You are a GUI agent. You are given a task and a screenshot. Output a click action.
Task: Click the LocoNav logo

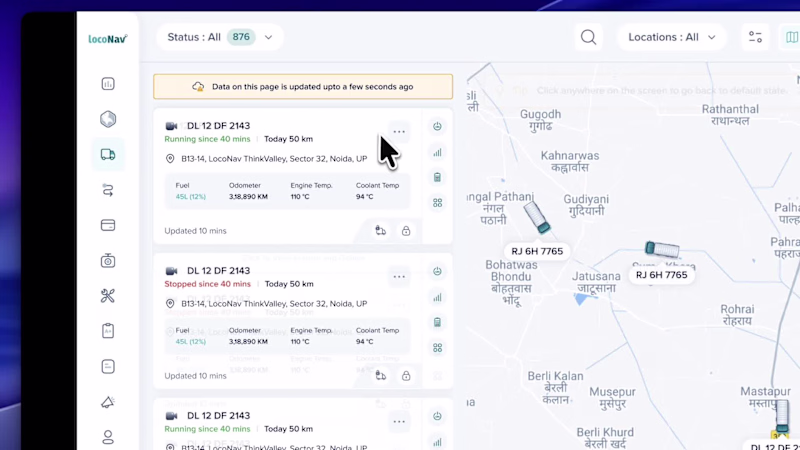click(x=108, y=39)
